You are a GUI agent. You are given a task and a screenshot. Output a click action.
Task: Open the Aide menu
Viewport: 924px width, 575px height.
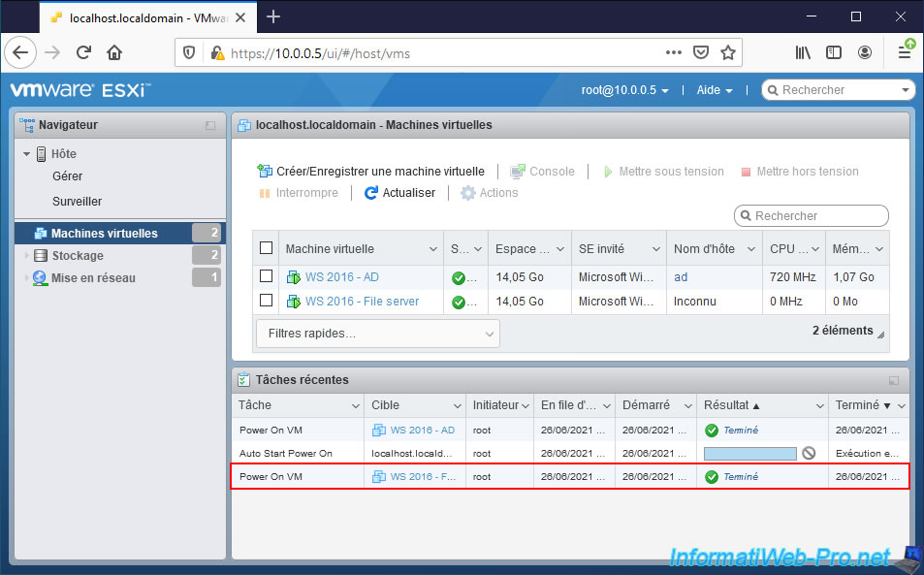point(714,90)
